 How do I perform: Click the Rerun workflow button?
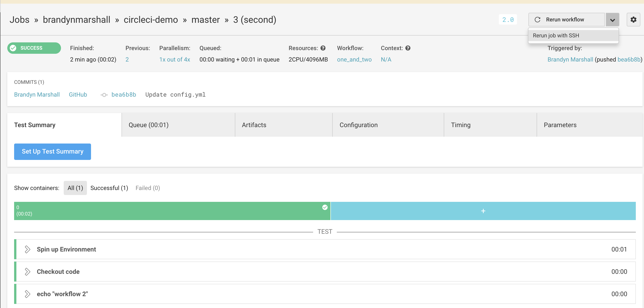(566, 20)
